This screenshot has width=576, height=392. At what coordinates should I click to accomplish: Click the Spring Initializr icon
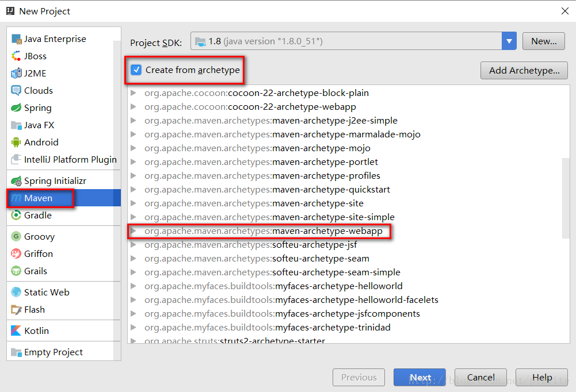point(17,181)
